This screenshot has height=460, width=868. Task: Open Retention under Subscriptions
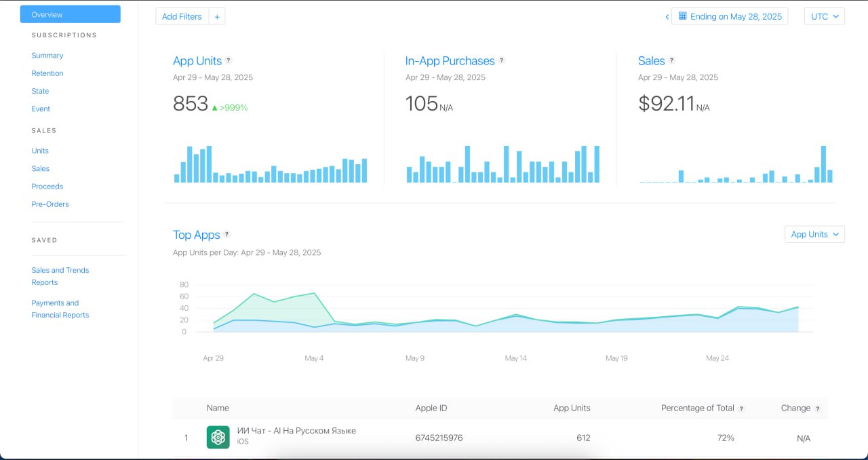coord(47,73)
